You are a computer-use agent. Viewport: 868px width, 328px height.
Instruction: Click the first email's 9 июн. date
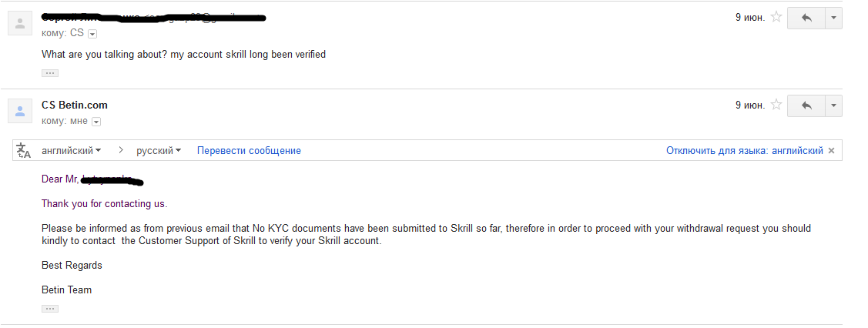click(750, 18)
